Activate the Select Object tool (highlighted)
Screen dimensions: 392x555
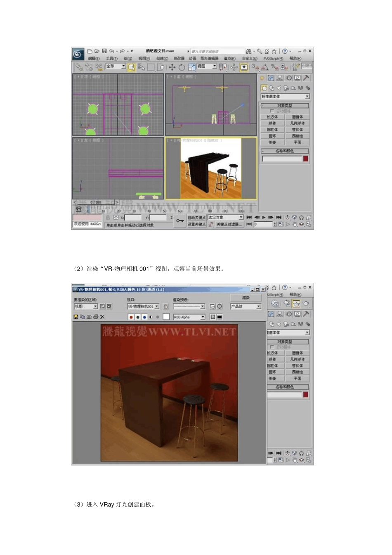pyautogui.click(x=131, y=66)
